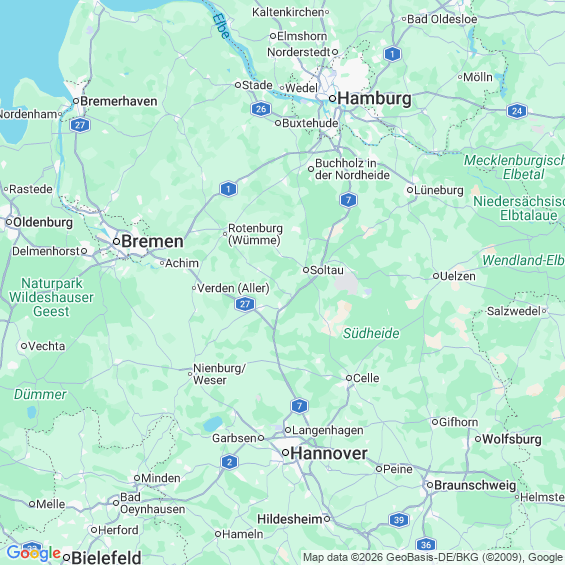
Task: Click the Hannover city marker
Action: 285,453
